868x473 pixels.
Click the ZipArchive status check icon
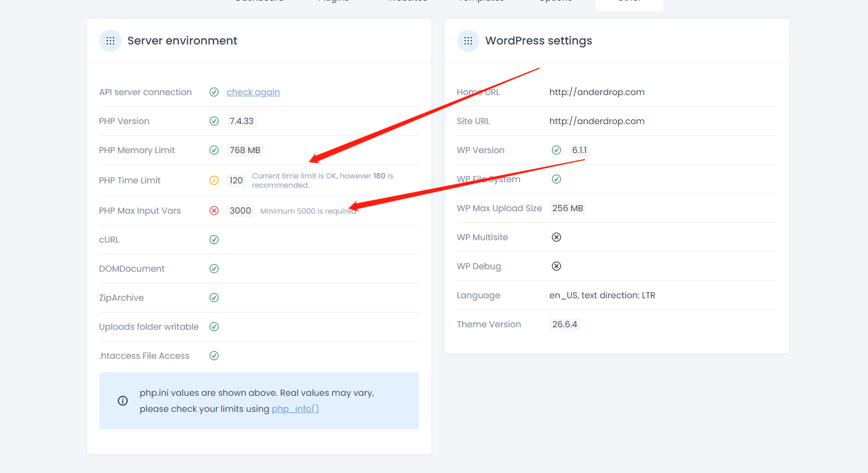tap(214, 298)
